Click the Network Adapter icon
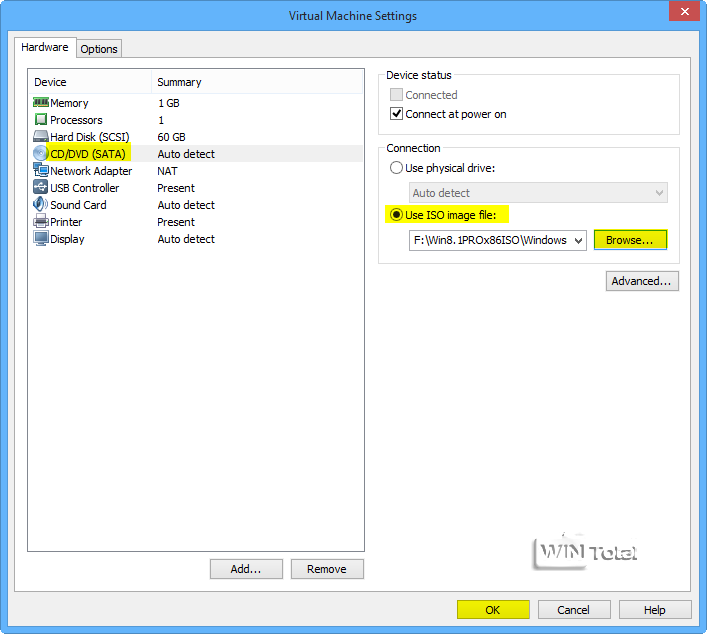Image resolution: width=707 pixels, height=634 pixels. (x=41, y=170)
